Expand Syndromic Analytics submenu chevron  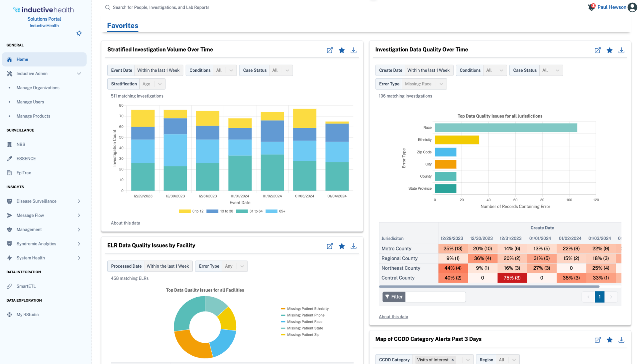(x=79, y=244)
